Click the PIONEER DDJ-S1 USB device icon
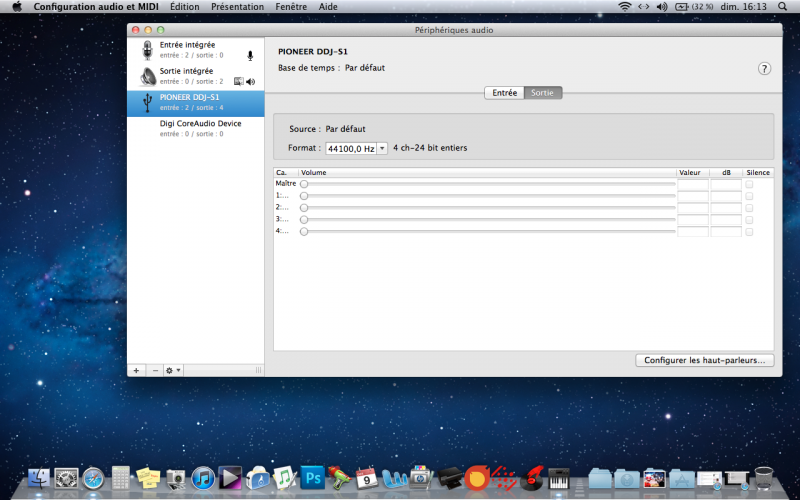800x500 pixels. point(147,103)
